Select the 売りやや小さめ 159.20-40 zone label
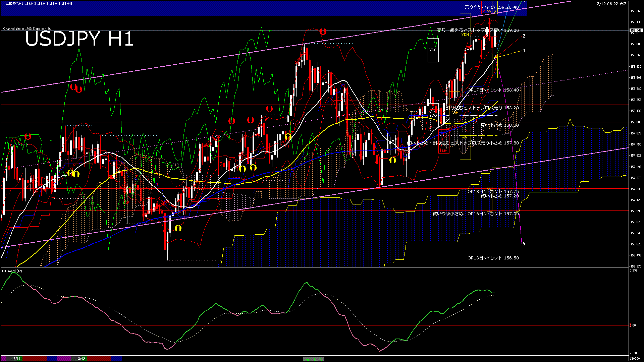Image resolution: width=644 pixels, height=362 pixels. 491,7
